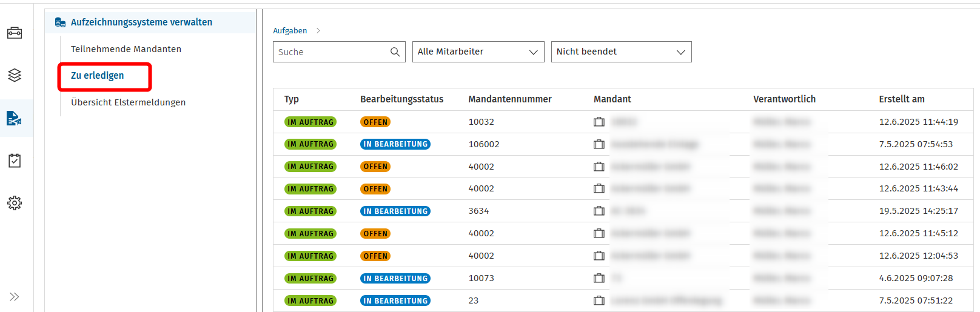Image resolution: width=980 pixels, height=312 pixels.
Task: Click the Mandant icon in row 23
Action: (599, 300)
